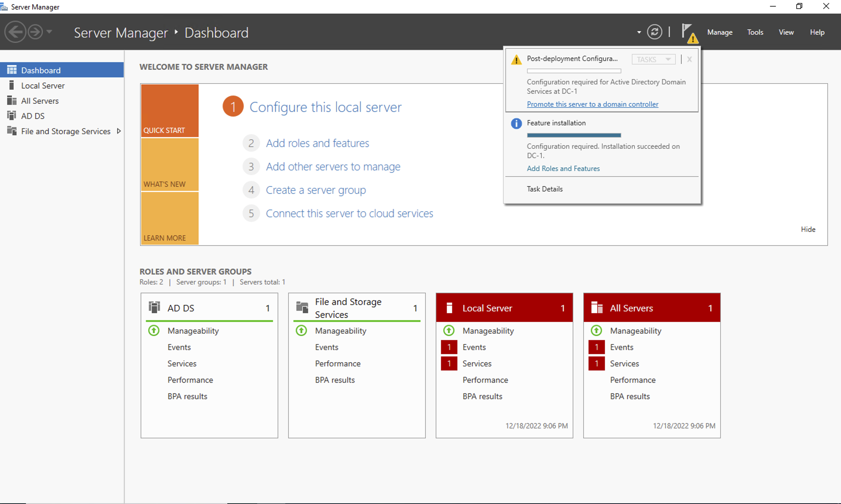This screenshot has height=504, width=841.
Task: Click the Feature installation progress bar
Action: click(x=574, y=135)
